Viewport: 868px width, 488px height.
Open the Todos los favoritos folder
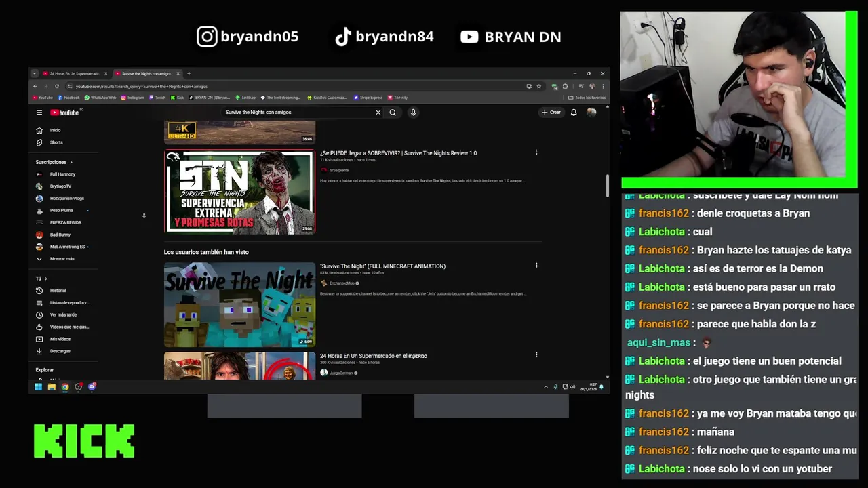point(587,98)
